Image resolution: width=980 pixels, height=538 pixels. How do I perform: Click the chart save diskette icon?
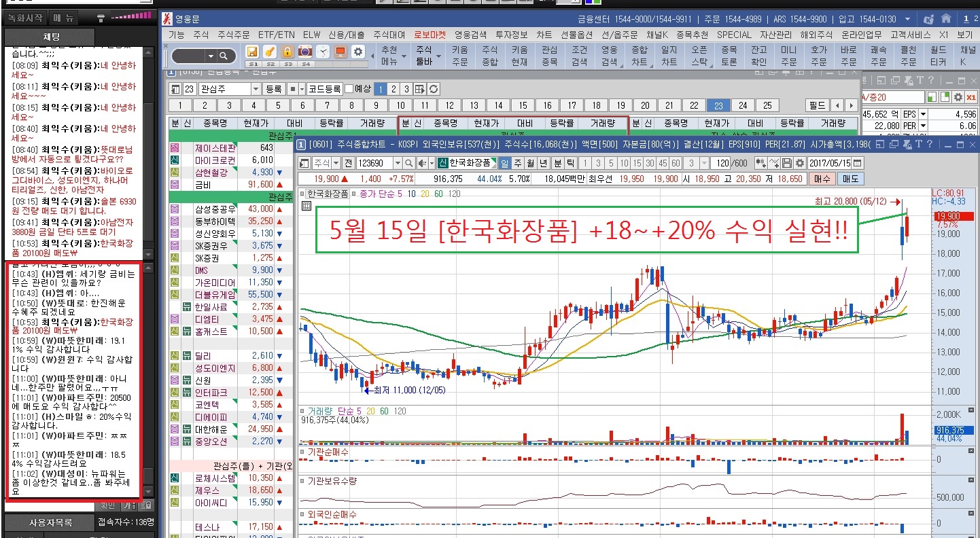[787, 163]
